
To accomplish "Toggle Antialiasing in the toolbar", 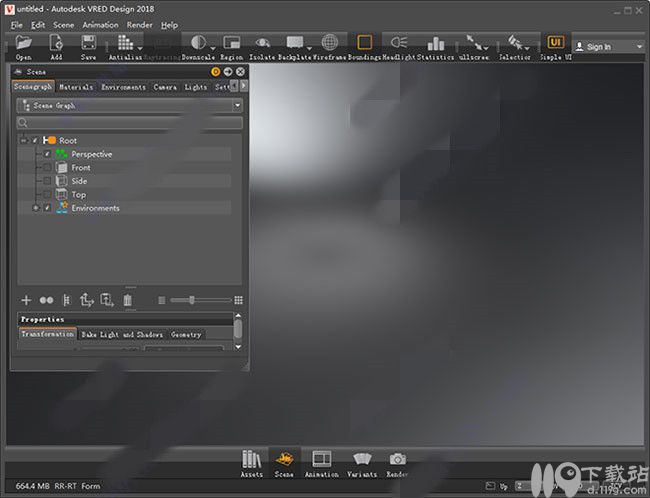I will point(125,42).
